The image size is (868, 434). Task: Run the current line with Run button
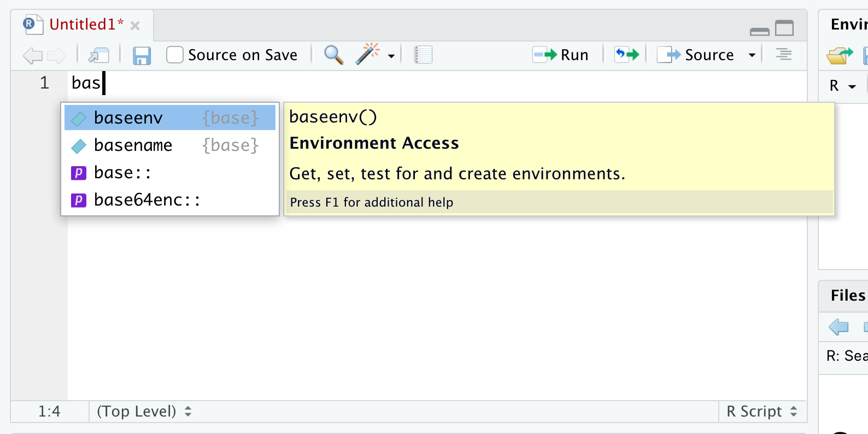[x=561, y=55]
